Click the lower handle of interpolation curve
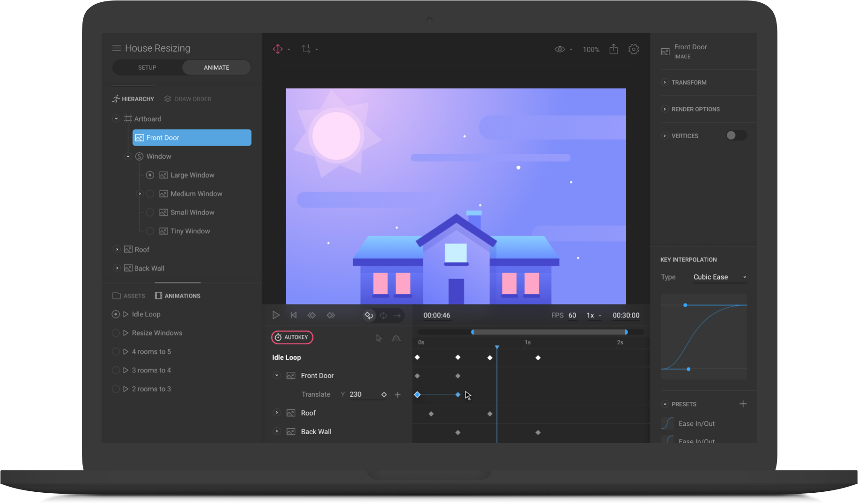The width and height of the screenshot is (858, 504). (x=688, y=369)
